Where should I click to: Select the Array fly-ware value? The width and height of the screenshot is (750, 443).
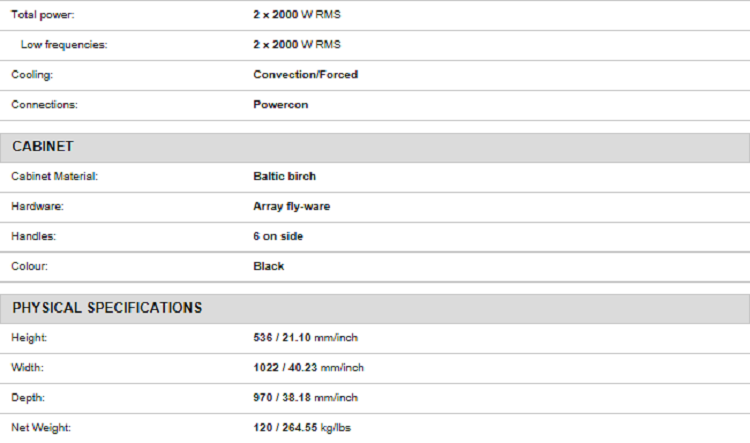[292, 206]
